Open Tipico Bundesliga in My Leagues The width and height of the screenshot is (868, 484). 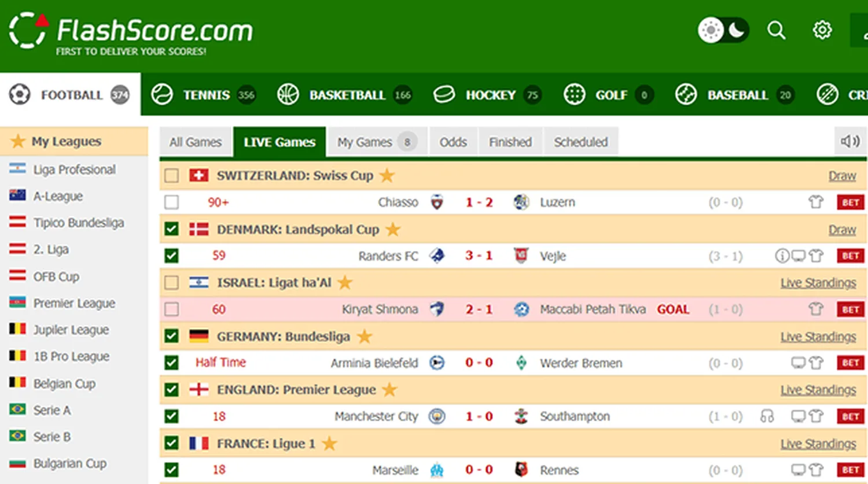click(x=78, y=223)
